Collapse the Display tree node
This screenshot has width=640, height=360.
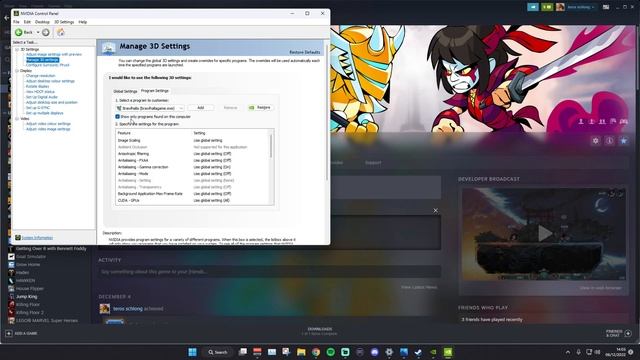coord(17,71)
